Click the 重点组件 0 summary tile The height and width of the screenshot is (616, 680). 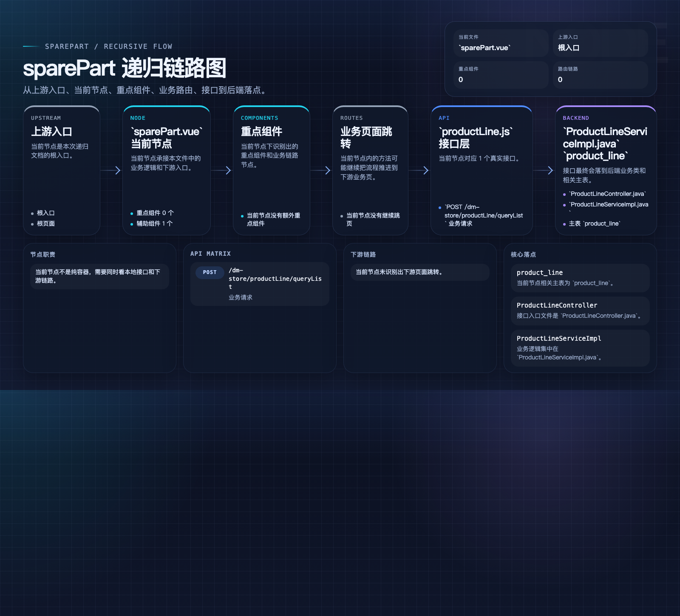coord(501,75)
